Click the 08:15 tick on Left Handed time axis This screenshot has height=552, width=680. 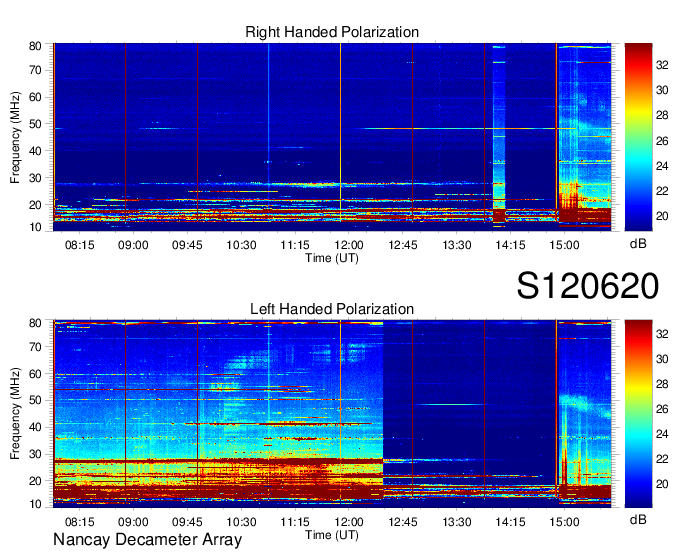79,522
